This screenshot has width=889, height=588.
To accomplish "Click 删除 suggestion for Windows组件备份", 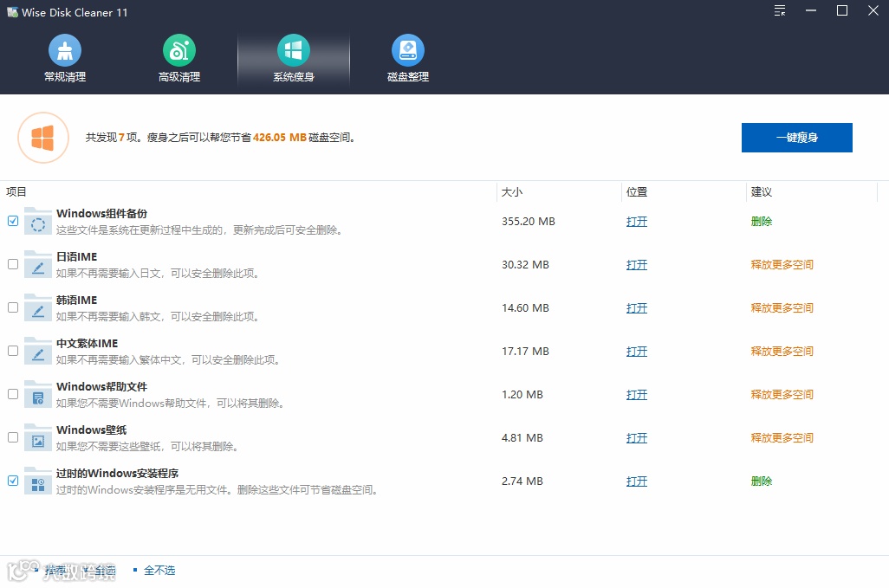I will (x=762, y=222).
